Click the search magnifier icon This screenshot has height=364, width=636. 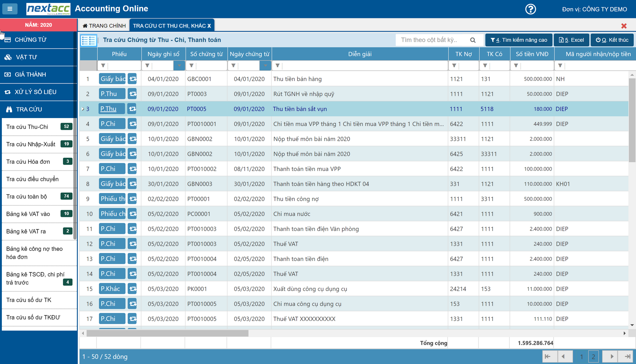tap(473, 40)
